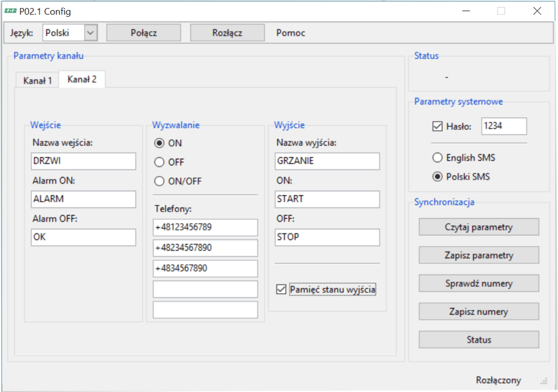
Task: Open the Język language dropdown
Action: click(90, 33)
